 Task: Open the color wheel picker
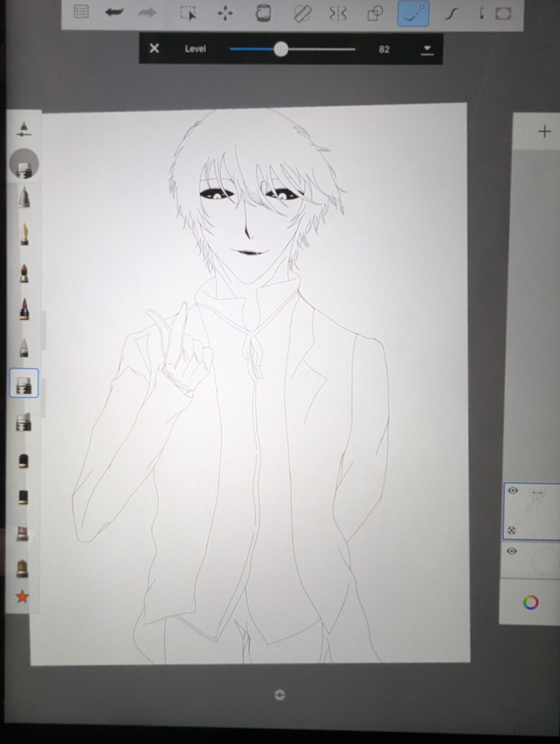pyautogui.click(x=531, y=602)
